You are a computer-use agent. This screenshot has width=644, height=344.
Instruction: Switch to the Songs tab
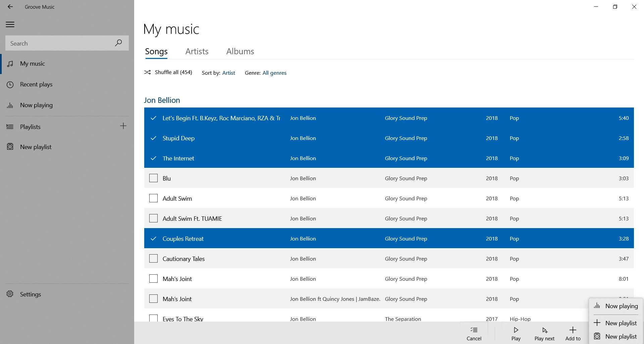coord(156,52)
